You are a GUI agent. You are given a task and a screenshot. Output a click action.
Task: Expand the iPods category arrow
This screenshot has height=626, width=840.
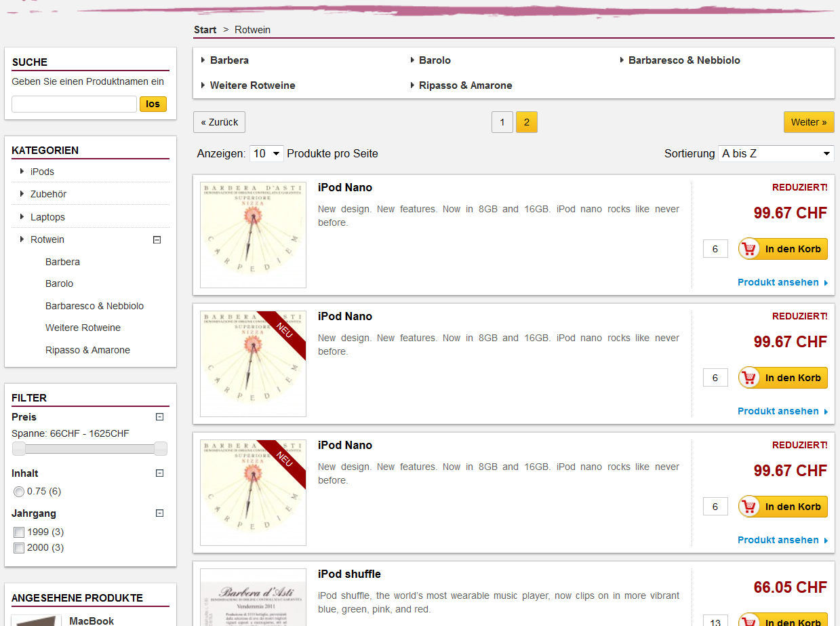point(22,172)
